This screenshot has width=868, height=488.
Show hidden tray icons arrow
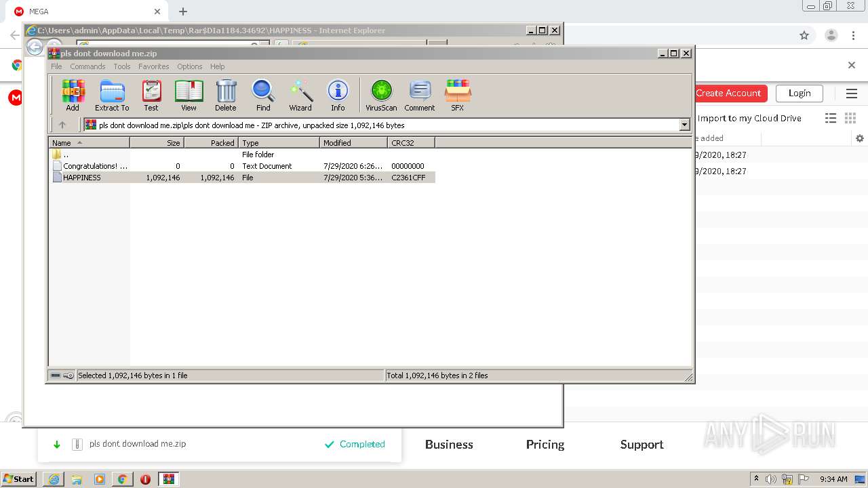tap(757, 479)
